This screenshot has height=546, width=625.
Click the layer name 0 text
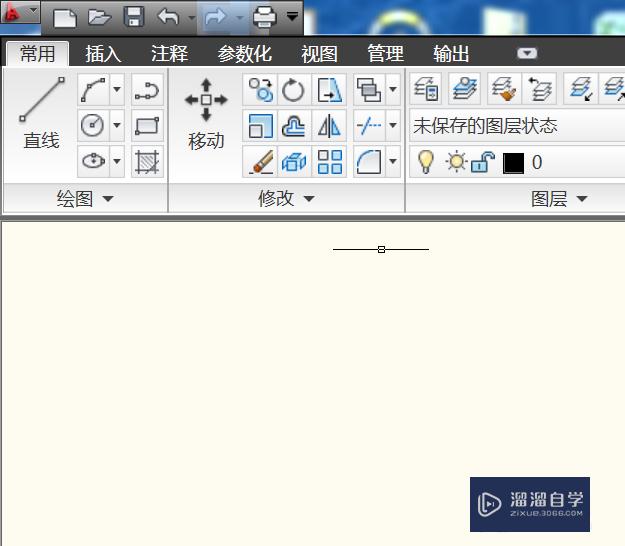point(537,163)
